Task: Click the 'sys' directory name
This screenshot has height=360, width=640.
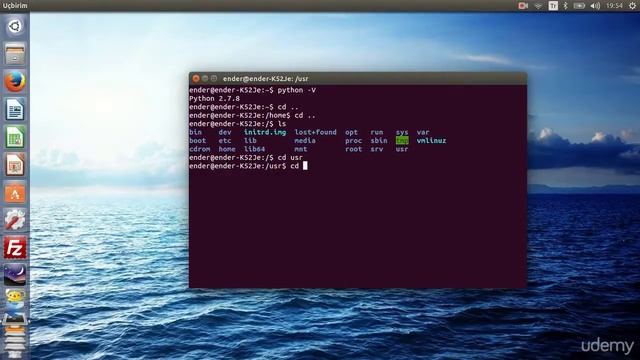Action: point(402,132)
